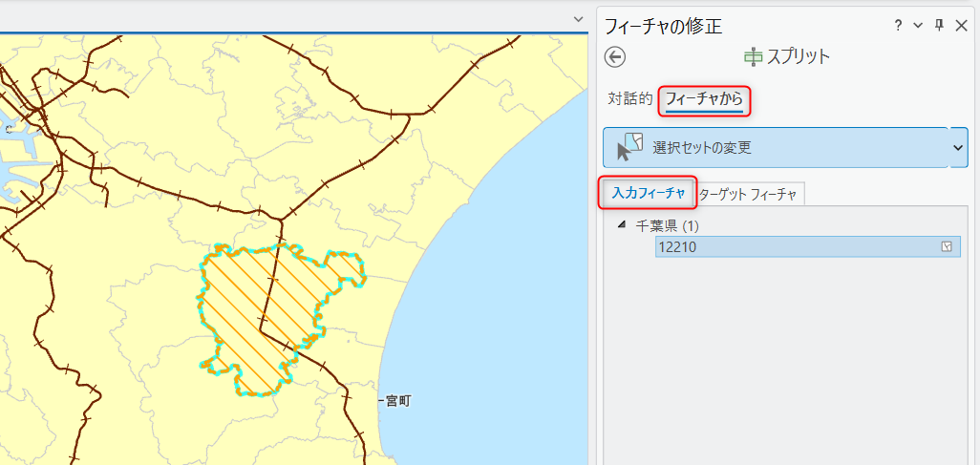Click the Split tool icon beside スプリット
Image resolution: width=980 pixels, height=465 pixels.
click(754, 56)
